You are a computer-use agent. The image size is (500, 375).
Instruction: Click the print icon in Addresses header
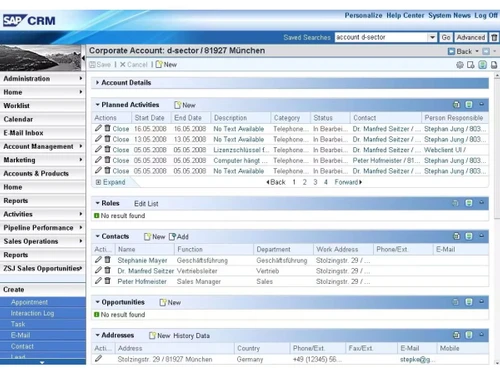pyautogui.click(x=456, y=335)
